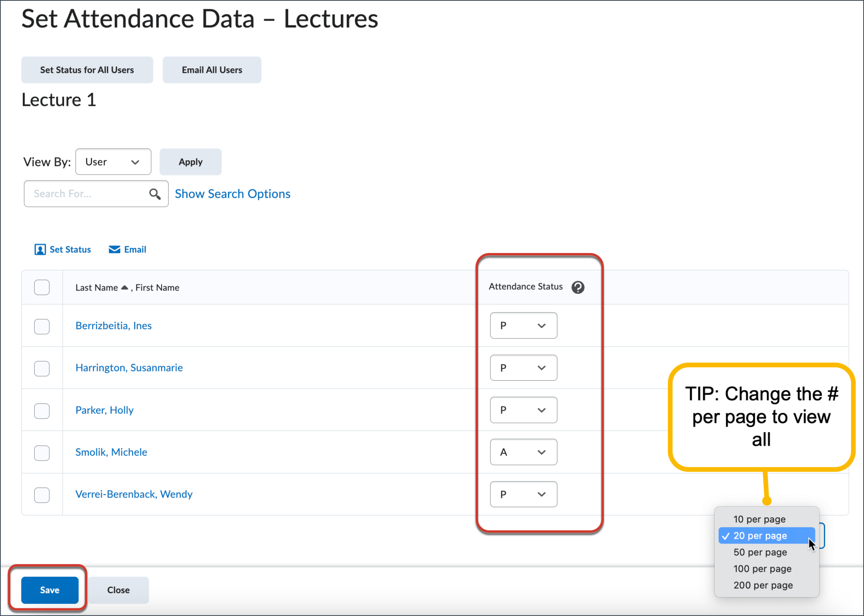
Task: Check the checkbox next to Berrizbeitia, Ines
Action: tap(42, 326)
